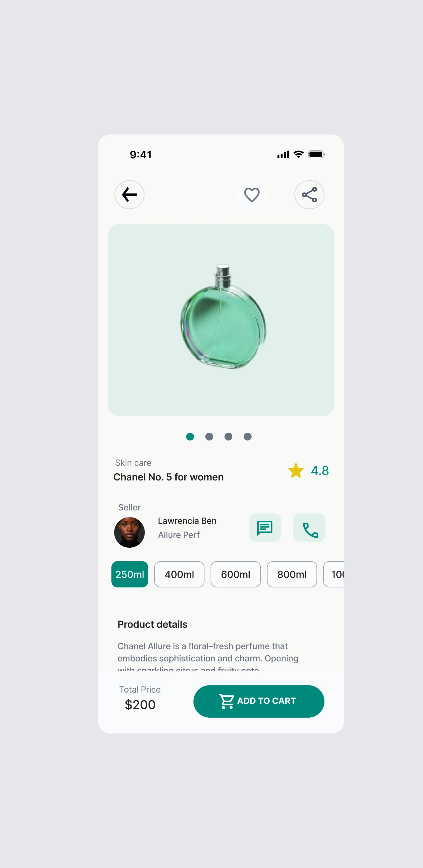
Task: Click the yellow rating star
Action: 296,470
